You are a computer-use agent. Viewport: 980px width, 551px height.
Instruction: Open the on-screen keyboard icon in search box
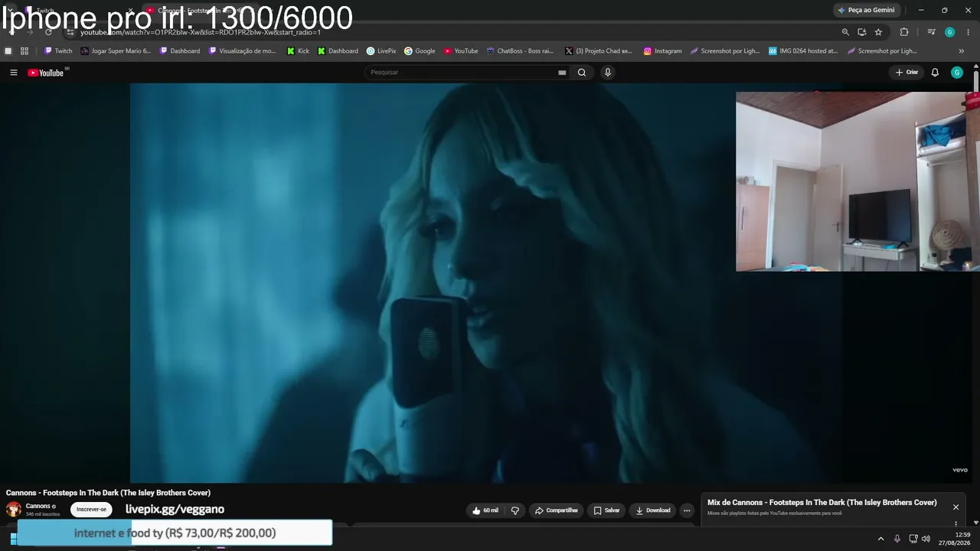pos(562,73)
